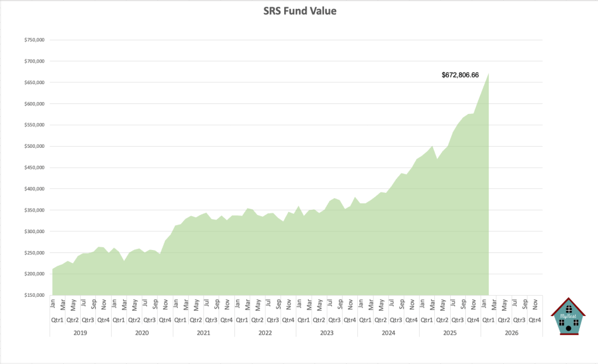Select the "SRS Fund Value" chart title

(x=299, y=11)
